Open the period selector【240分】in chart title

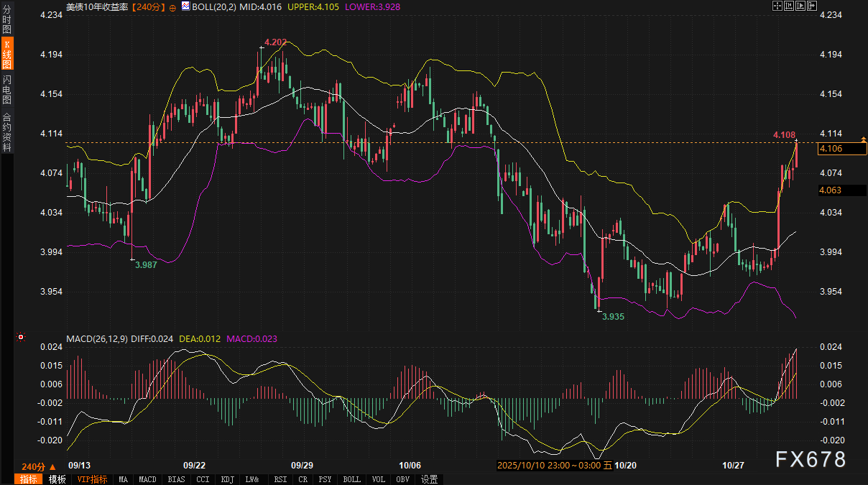[x=149, y=6]
